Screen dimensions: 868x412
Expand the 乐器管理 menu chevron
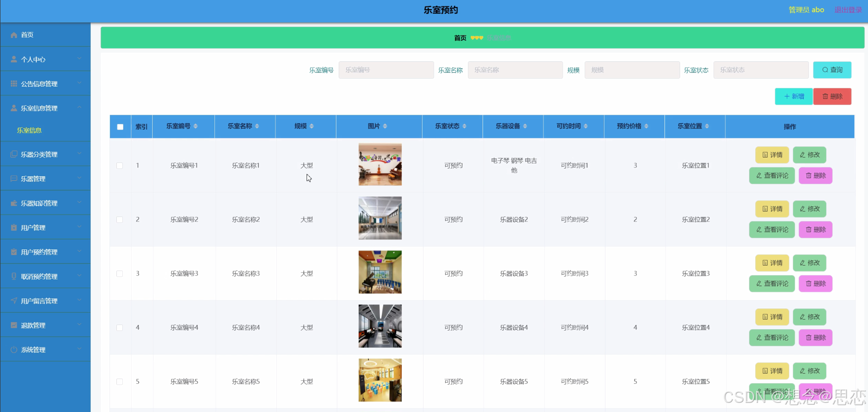79,178
